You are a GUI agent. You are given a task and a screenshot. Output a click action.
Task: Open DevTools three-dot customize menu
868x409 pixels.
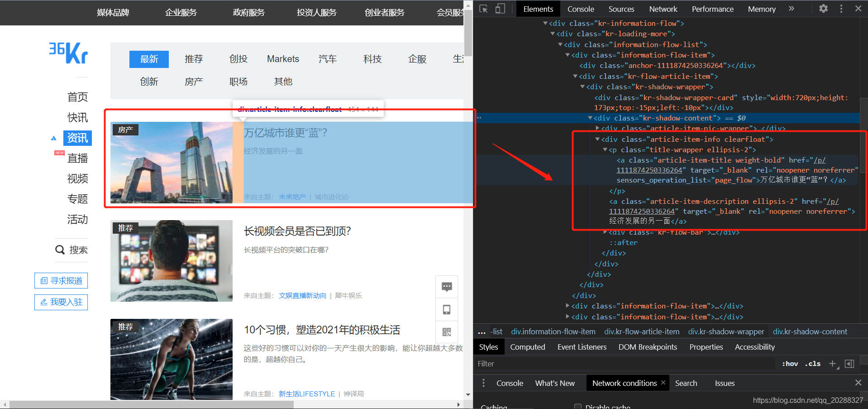point(841,9)
